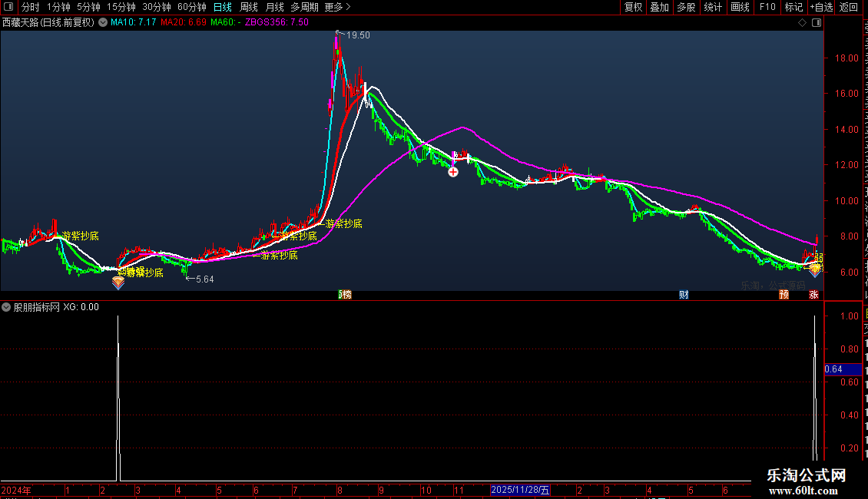Open the 多周期 multi-period view
The height and width of the screenshot is (499, 868).
coord(304,7)
